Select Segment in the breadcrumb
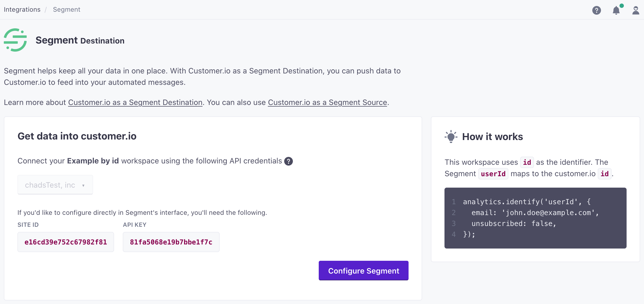Viewport: 644px width, 304px height. click(x=66, y=10)
